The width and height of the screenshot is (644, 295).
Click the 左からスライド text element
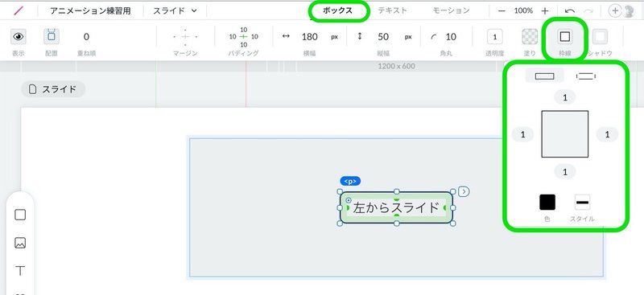[x=396, y=207]
